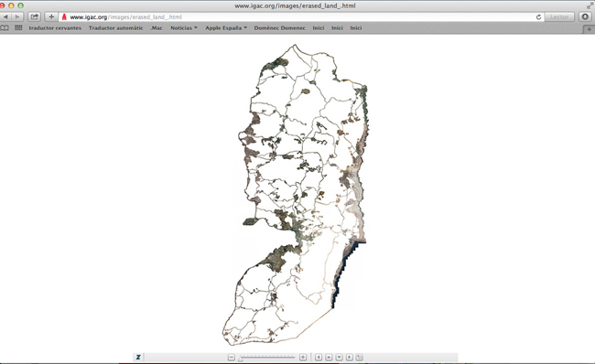Pan the map up with the arrow button

point(329,358)
